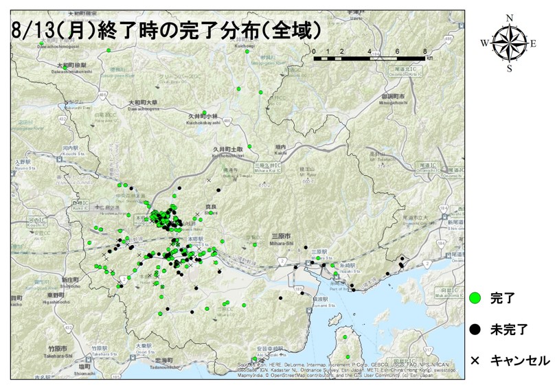This screenshot has height=392, width=555.
Task: Click the kilometer scale bar
Action: tap(370, 58)
